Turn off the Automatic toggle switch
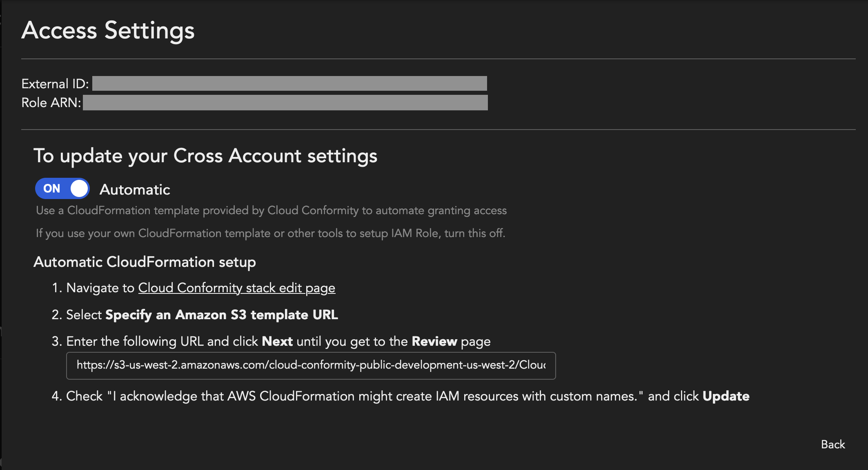 pos(62,188)
